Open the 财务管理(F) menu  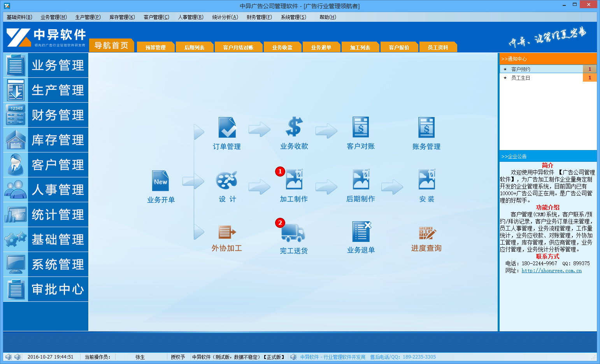pyautogui.click(x=259, y=17)
